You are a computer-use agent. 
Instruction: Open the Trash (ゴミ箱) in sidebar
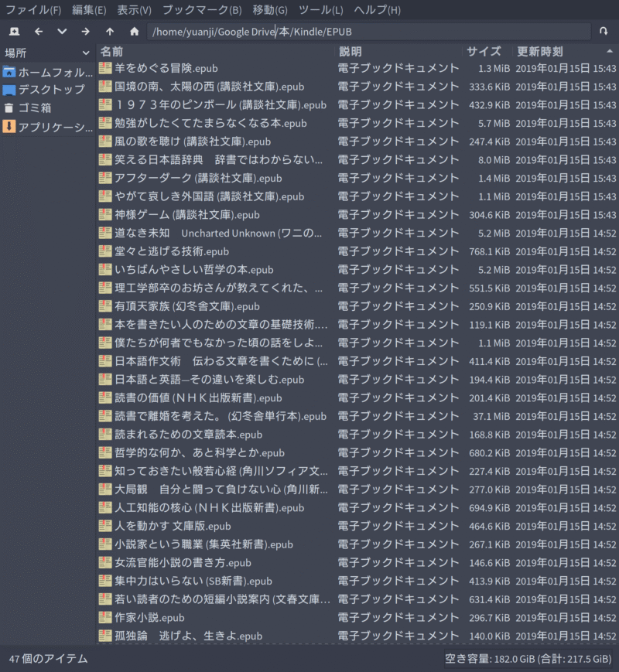click(35, 108)
